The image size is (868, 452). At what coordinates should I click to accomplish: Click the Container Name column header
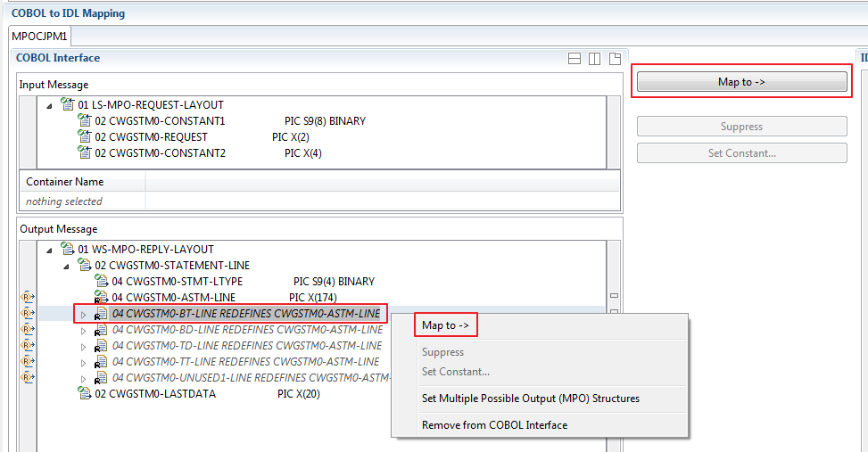[82, 182]
